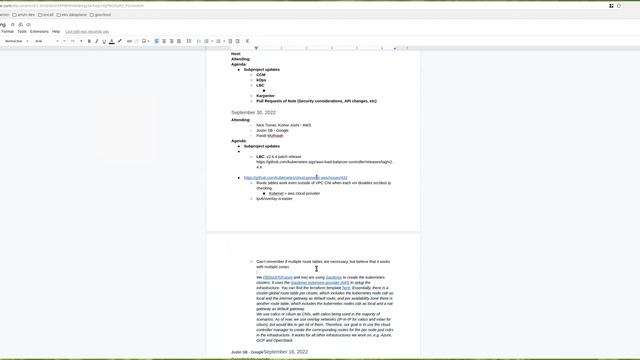The height and width of the screenshot is (360, 640).
Task: Click the font size input field
Action: click(73, 41)
